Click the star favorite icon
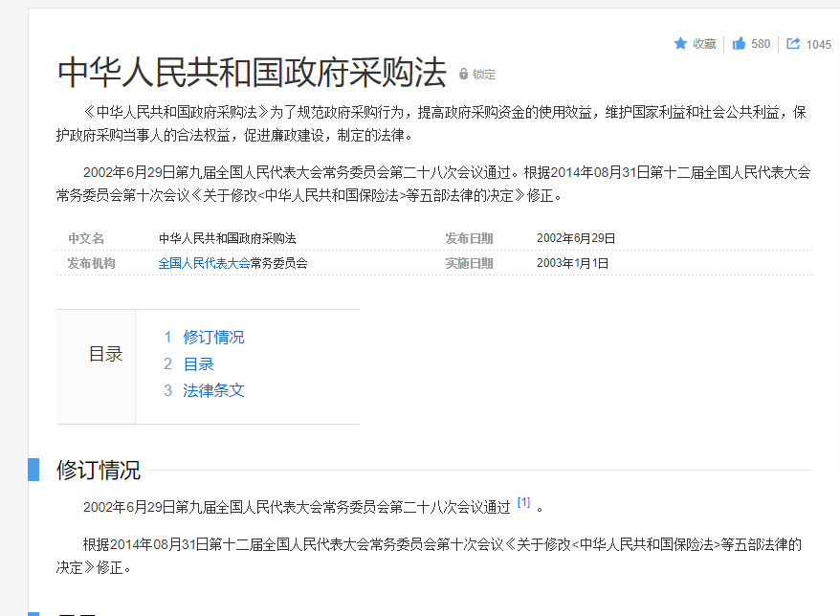This screenshot has width=840, height=616. coord(680,43)
